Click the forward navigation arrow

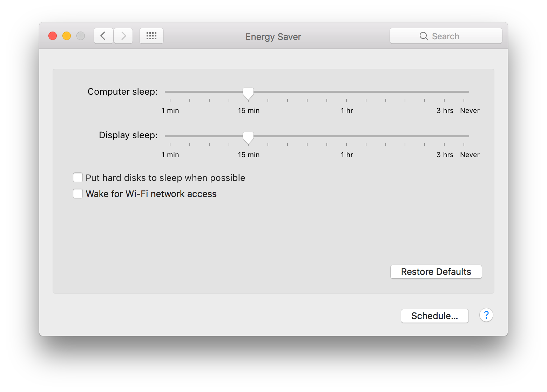tap(123, 35)
